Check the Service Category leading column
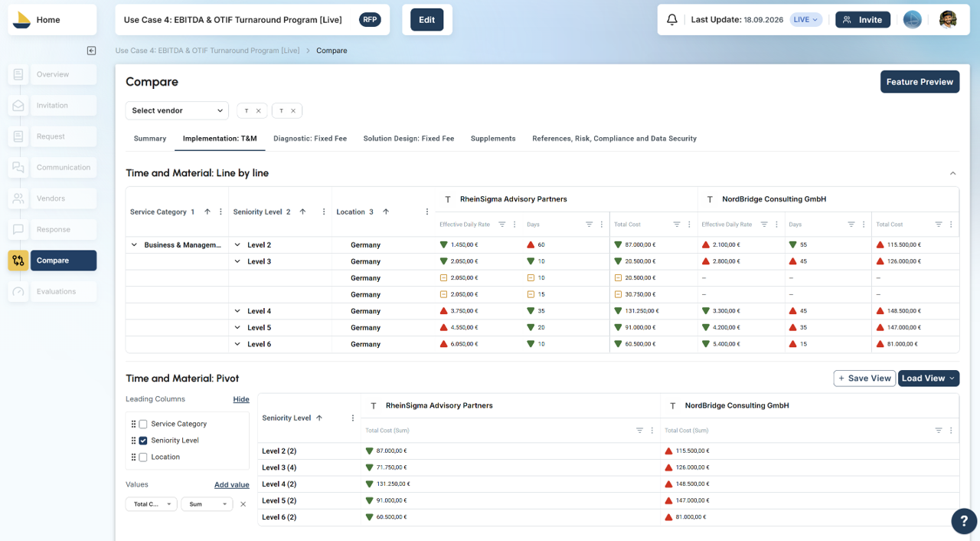The height and width of the screenshot is (541, 980). (143, 424)
